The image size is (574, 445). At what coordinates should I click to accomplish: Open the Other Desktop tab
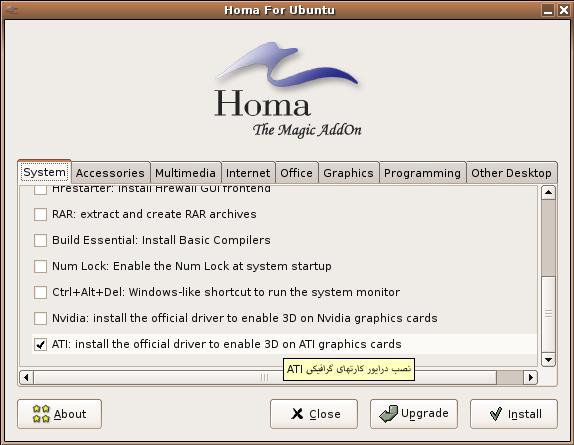click(511, 173)
